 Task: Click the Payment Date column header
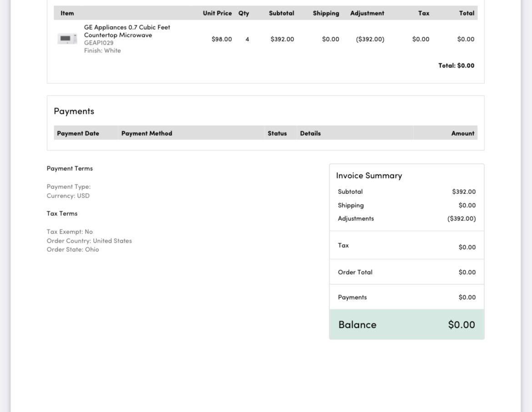78,133
